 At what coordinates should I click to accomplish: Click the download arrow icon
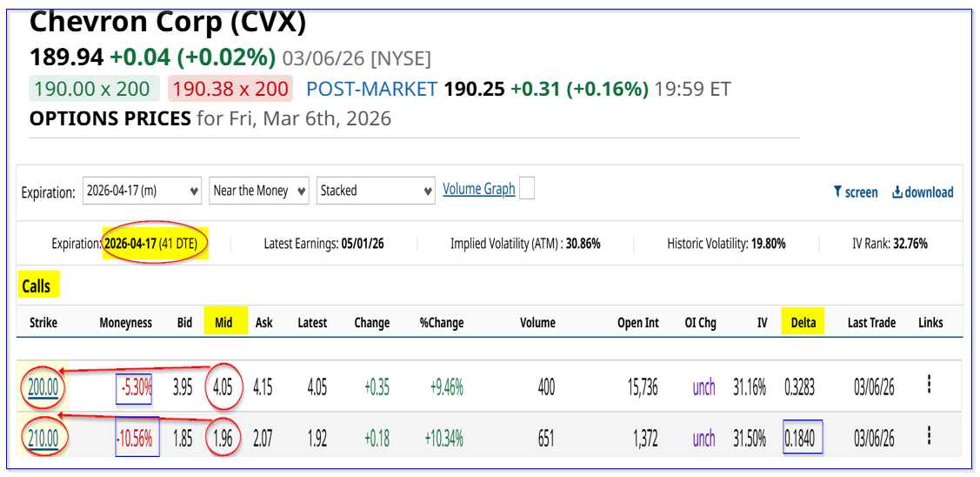(x=897, y=192)
